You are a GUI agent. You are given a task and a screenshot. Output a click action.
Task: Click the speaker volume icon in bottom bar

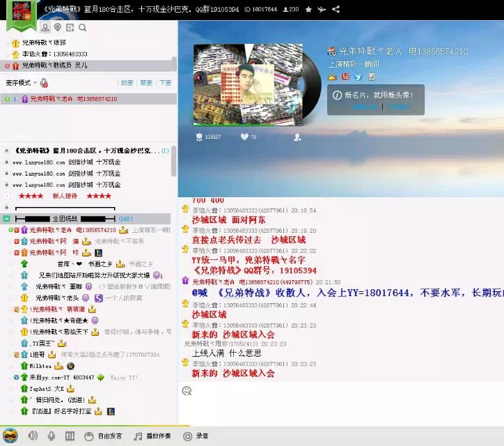(x=32, y=436)
